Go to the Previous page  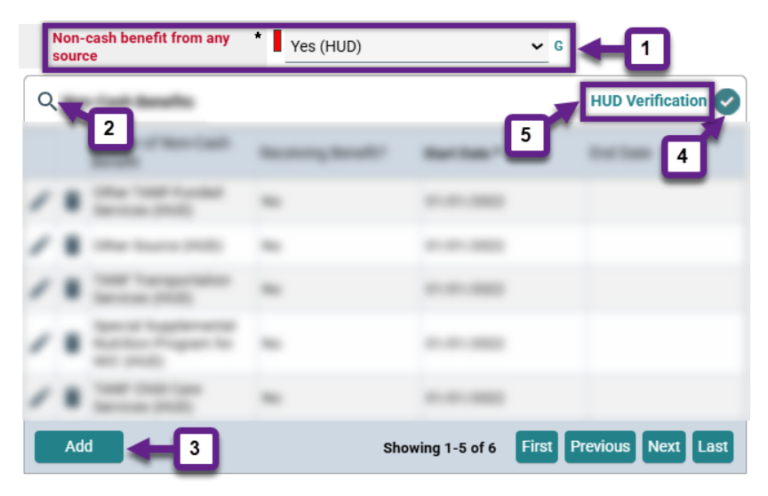click(600, 447)
